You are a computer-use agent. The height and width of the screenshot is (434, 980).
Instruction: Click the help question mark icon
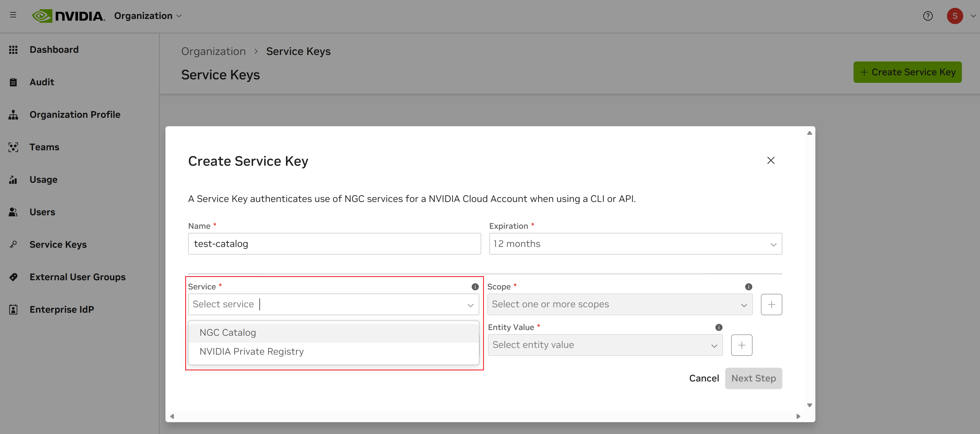[928, 16]
